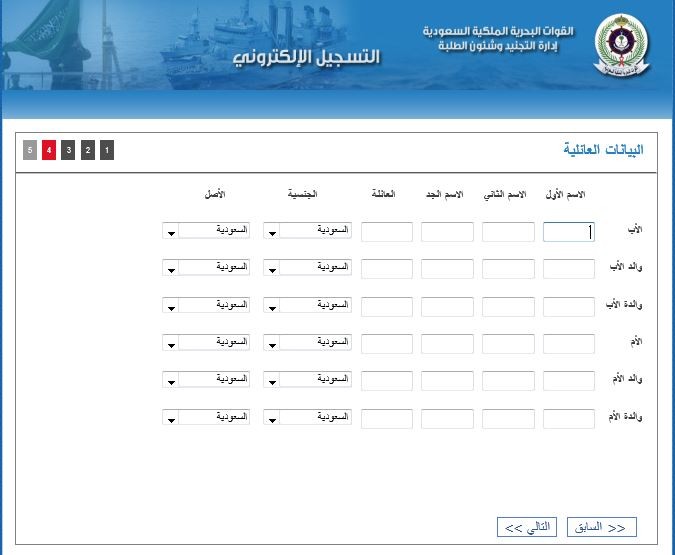This screenshot has width=675, height=555.
Task: Click the والدة الأب second name field
Action: click(x=508, y=307)
